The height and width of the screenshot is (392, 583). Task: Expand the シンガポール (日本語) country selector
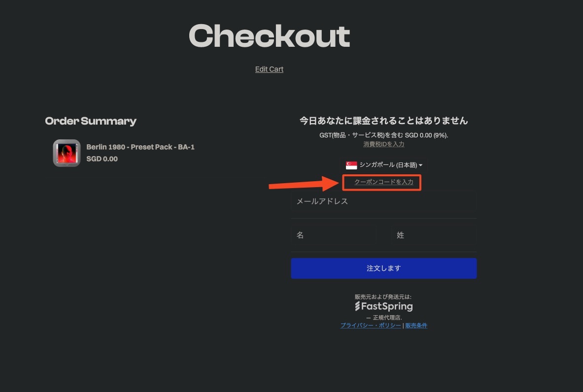[x=384, y=165]
